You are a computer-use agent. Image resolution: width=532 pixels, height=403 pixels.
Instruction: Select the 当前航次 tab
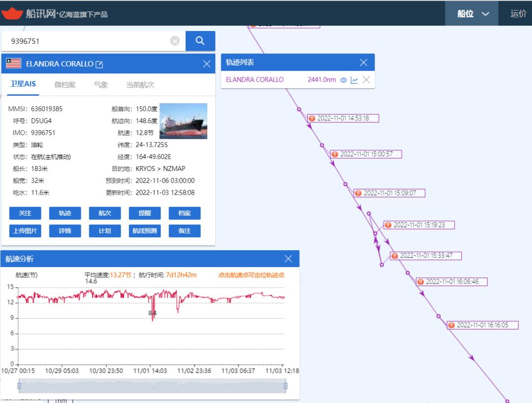[140, 85]
